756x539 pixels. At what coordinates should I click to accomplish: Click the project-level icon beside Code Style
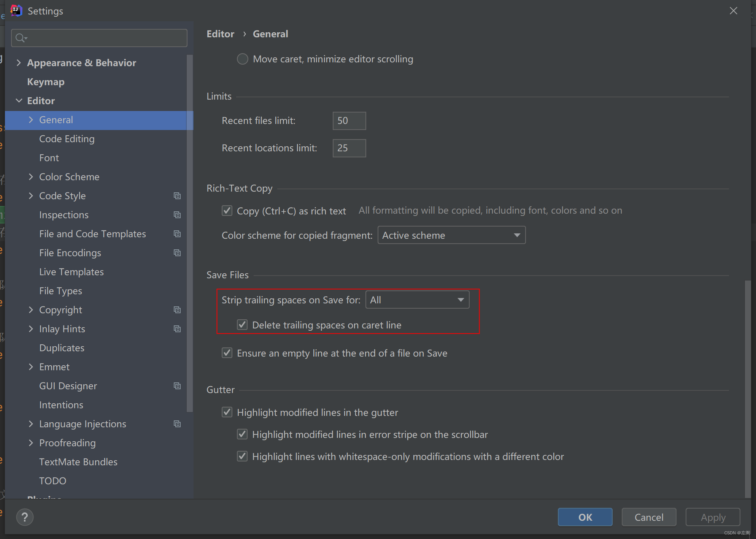pyautogui.click(x=177, y=196)
